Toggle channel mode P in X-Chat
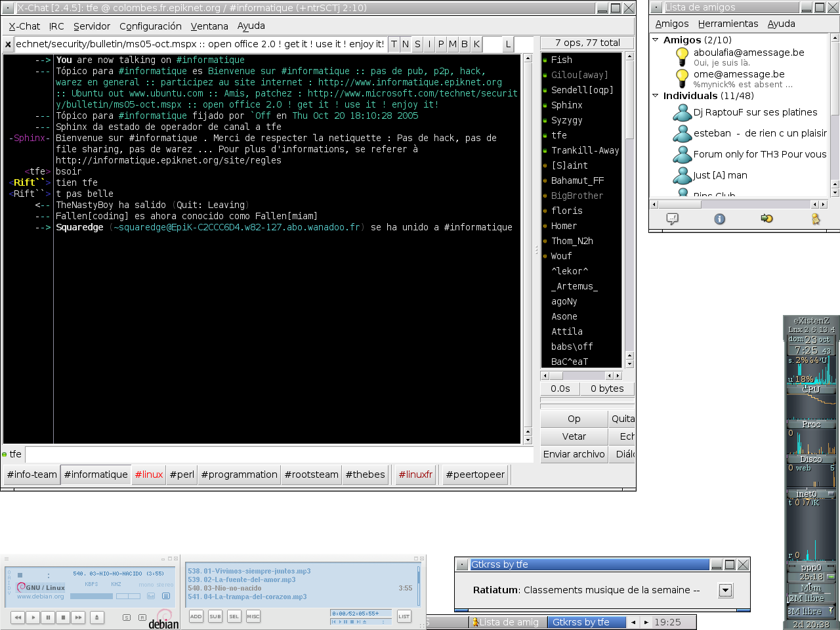Image resolution: width=840 pixels, height=630 pixels. pos(441,44)
